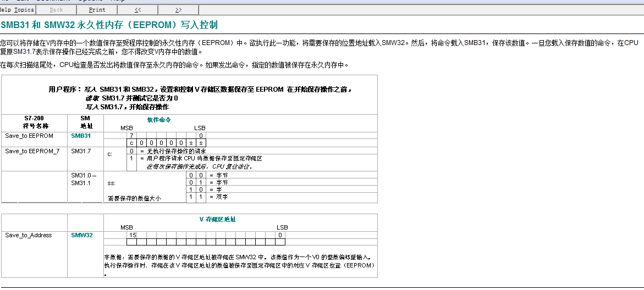Open the Help Topics button
The image size is (644, 290).
[x=16, y=10]
